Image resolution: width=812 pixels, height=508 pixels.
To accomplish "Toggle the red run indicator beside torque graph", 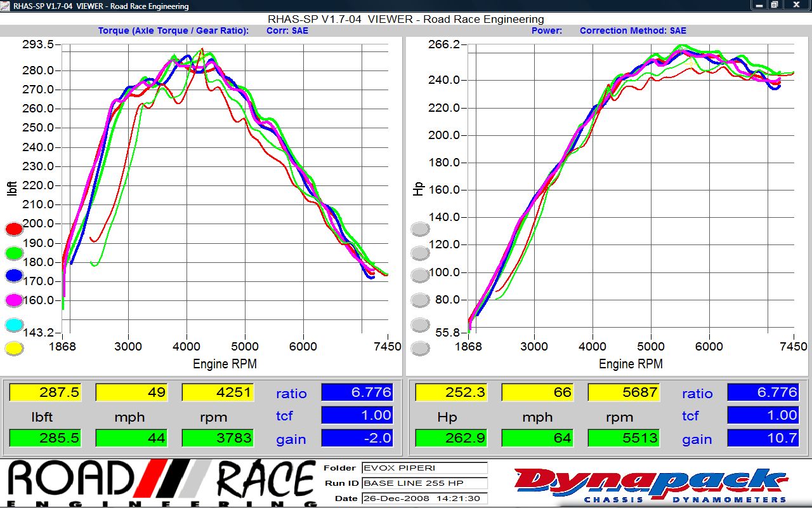I will point(14,229).
